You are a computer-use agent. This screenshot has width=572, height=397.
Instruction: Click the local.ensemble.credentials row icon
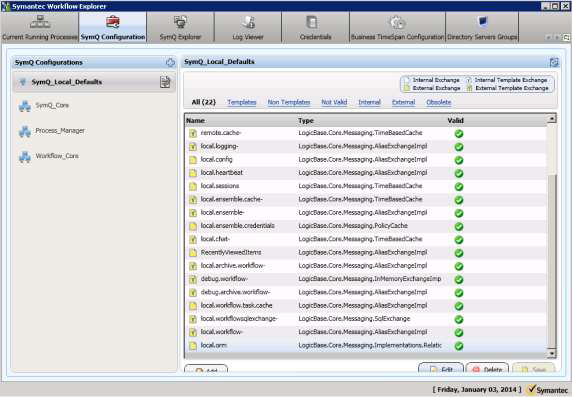point(193,226)
